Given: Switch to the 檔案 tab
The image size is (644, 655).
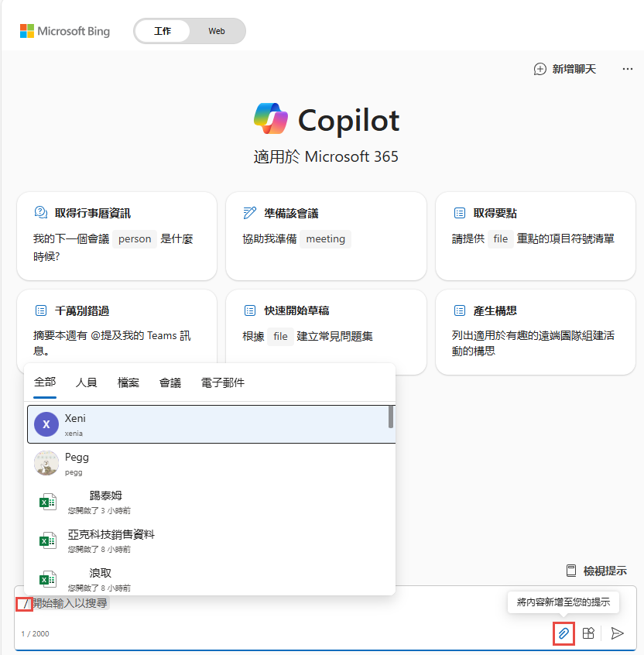Looking at the screenshot, I should (x=128, y=382).
